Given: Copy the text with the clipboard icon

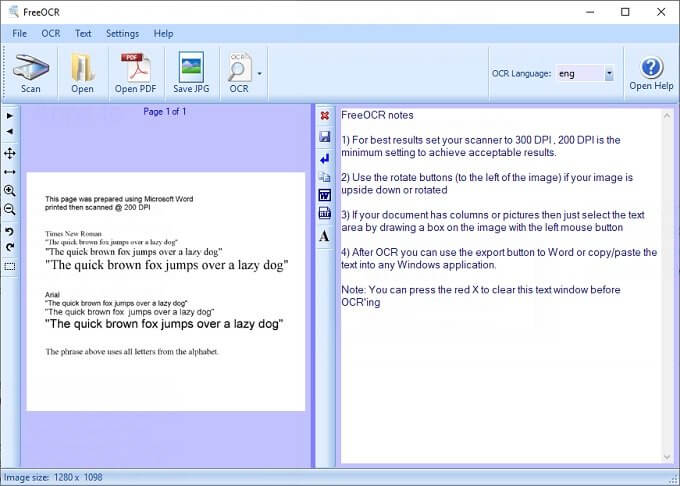Looking at the screenshot, I should click(324, 177).
